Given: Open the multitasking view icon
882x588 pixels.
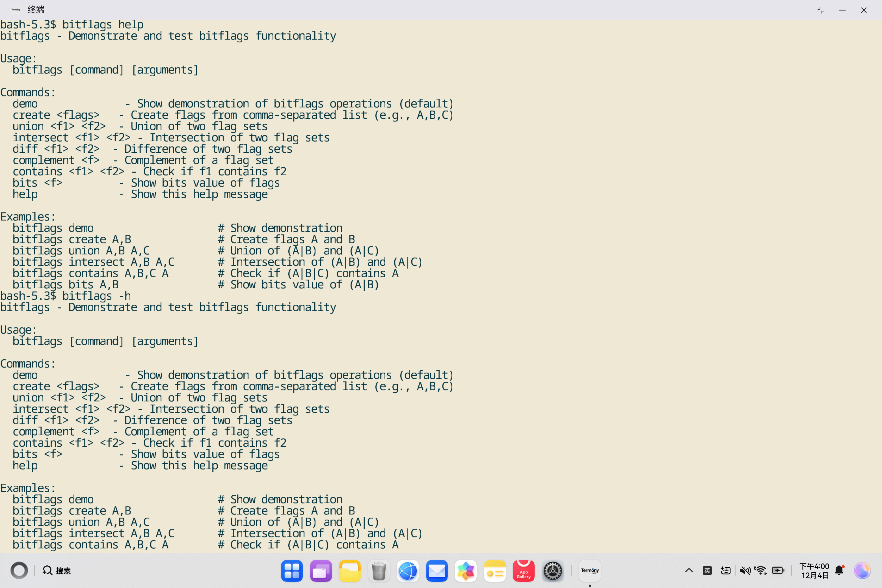Looking at the screenshot, I should (321, 570).
